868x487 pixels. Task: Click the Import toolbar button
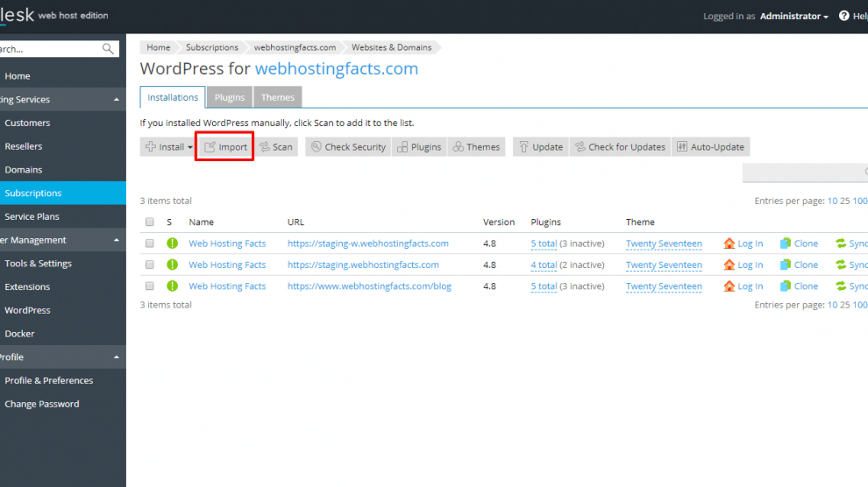(224, 146)
